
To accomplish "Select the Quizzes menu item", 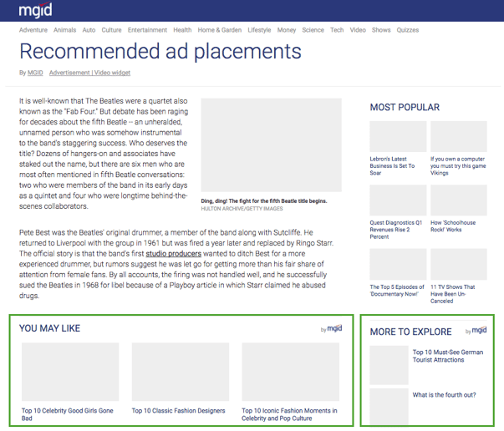I will coord(408,30).
